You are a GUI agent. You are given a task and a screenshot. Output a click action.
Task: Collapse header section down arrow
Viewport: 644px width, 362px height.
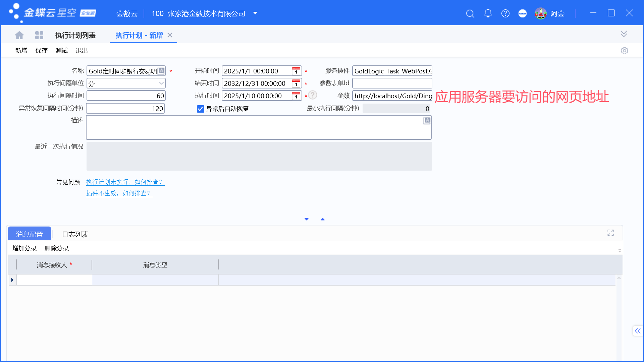pos(306,219)
